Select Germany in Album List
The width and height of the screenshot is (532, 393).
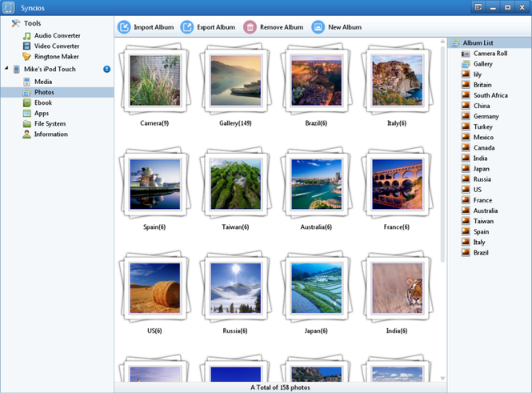click(481, 116)
